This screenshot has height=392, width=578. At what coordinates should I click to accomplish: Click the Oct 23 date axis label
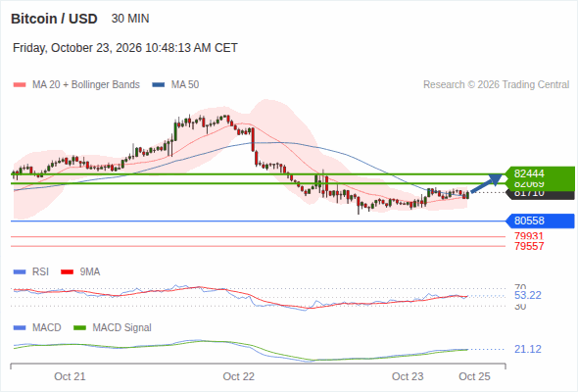point(408,376)
